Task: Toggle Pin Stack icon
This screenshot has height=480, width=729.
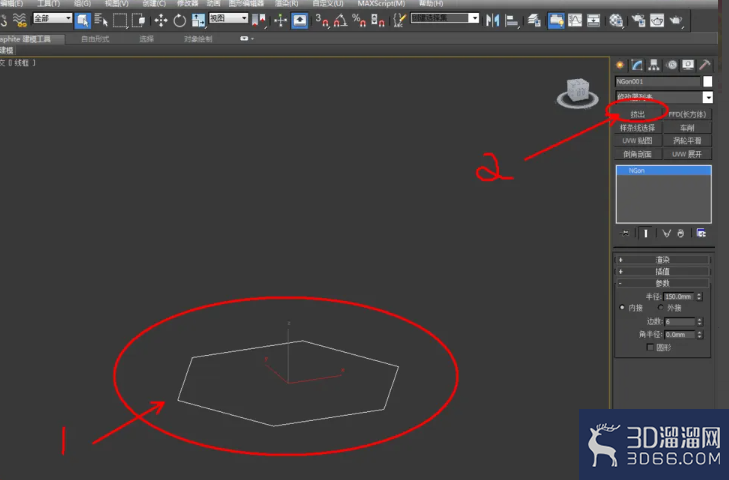Action: coord(625,233)
